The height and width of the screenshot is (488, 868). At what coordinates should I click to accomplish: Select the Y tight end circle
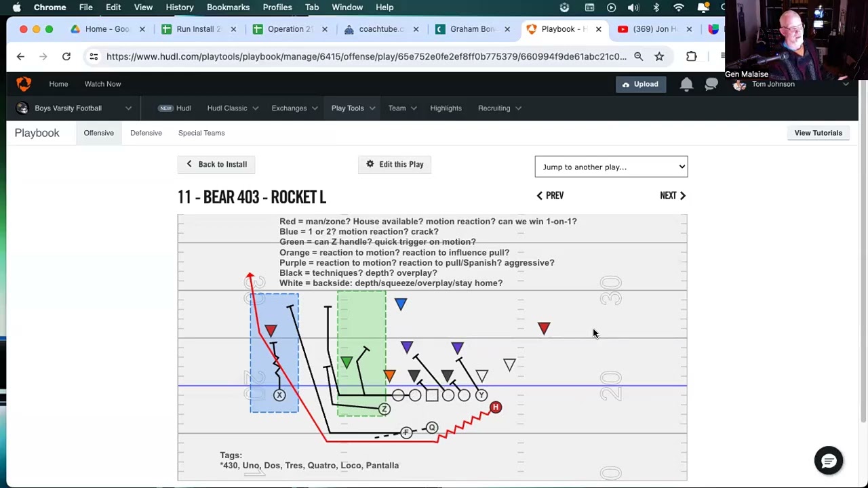pos(481,395)
